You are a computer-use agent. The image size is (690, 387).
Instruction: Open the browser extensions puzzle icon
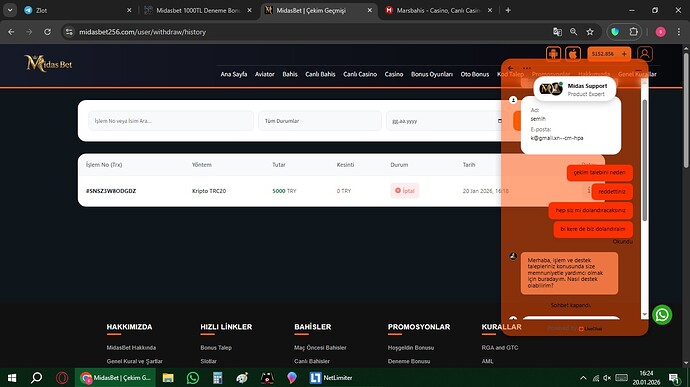[x=633, y=32]
